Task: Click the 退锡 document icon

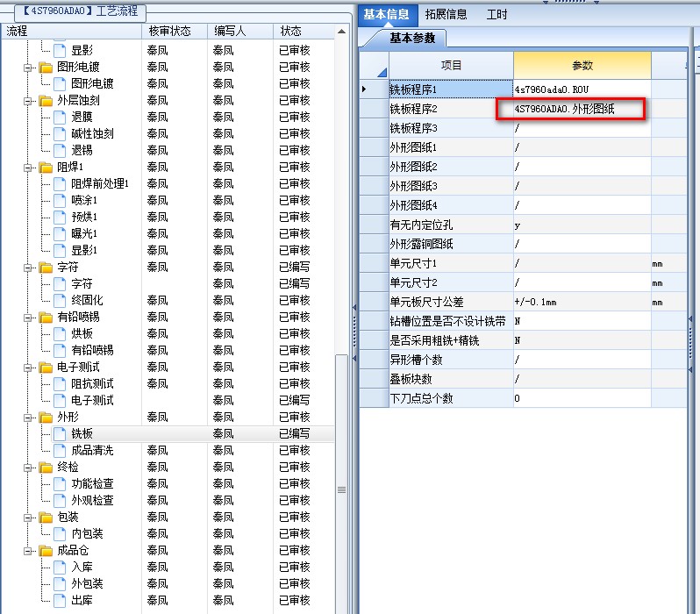Action: point(60,151)
